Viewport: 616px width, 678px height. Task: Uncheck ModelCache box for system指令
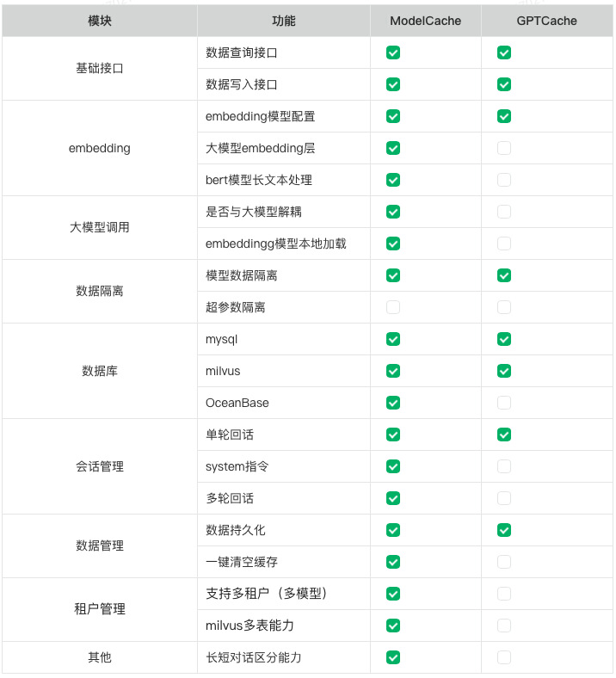[x=393, y=466]
